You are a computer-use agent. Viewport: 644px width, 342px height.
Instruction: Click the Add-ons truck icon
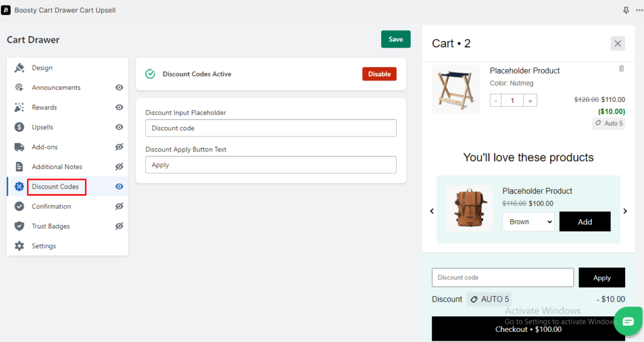[19, 147]
